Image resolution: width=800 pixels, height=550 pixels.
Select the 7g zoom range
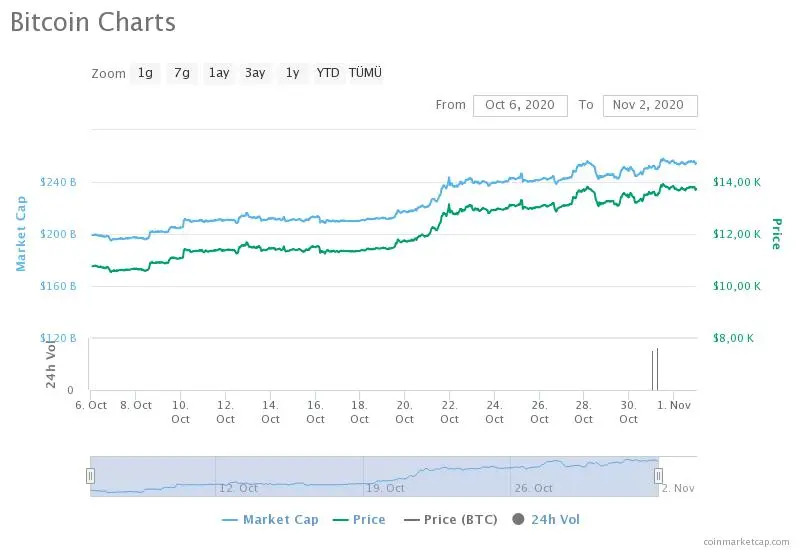click(x=182, y=73)
